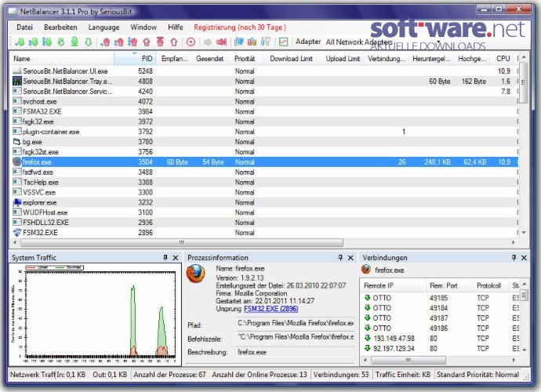Viewport: 541px width, 392px height.
Task: Click the blue flag toolbar icon
Action: (239, 42)
